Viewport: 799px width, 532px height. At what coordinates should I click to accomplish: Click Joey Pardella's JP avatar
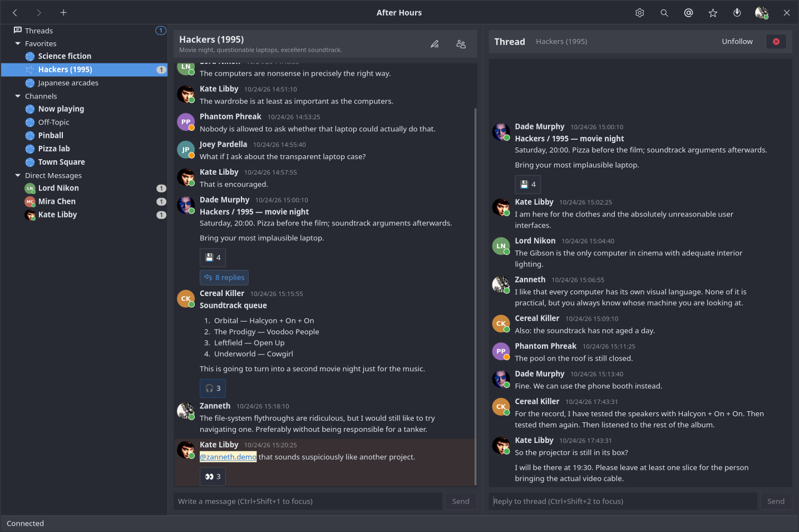point(186,150)
